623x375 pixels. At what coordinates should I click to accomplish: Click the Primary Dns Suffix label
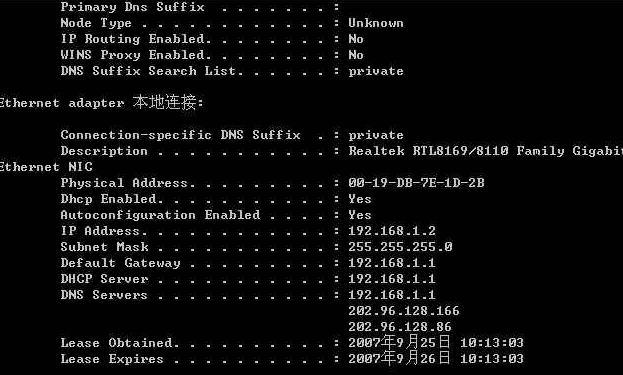[x=132, y=7]
